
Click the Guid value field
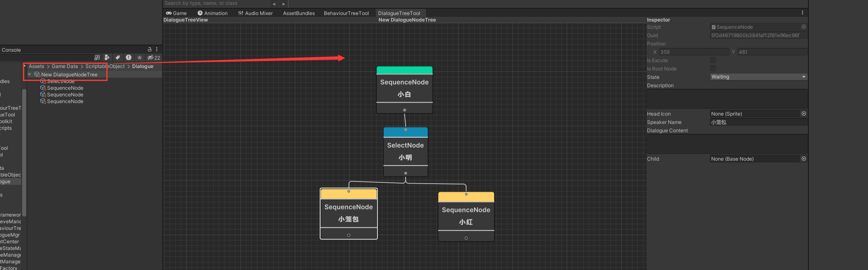point(759,35)
